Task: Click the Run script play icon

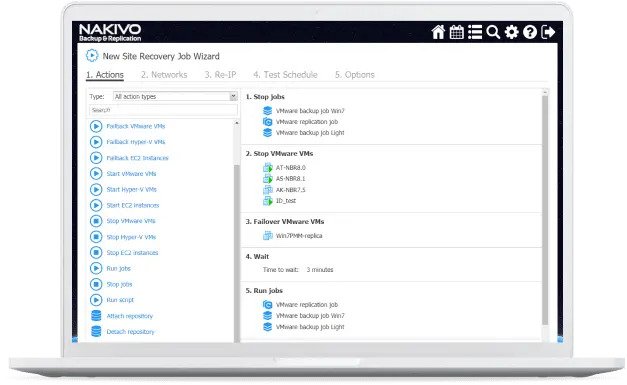Action: (96, 300)
